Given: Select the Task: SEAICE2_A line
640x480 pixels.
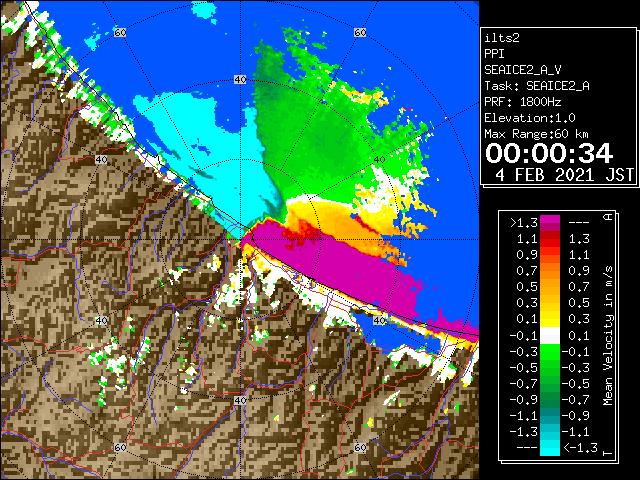Looking at the screenshot, I should (x=537, y=86).
